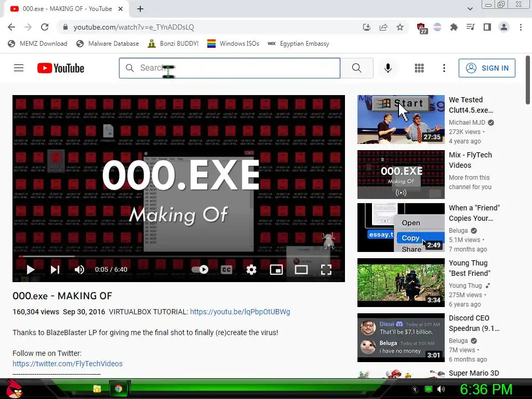
Task: Close the 000.exe YouTube tab
Action: point(121,9)
